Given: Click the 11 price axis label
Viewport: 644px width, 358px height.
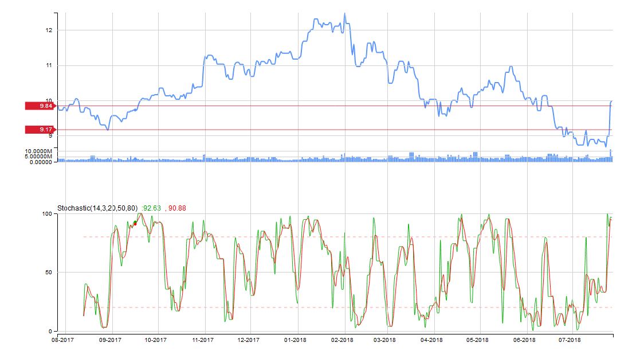Looking at the screenshot, I should [x=49, y=65].
